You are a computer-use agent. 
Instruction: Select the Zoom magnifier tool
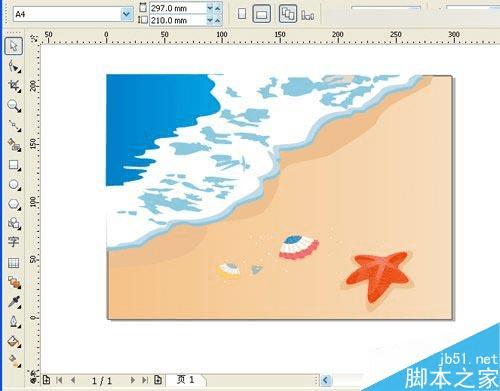pos(14,106)
